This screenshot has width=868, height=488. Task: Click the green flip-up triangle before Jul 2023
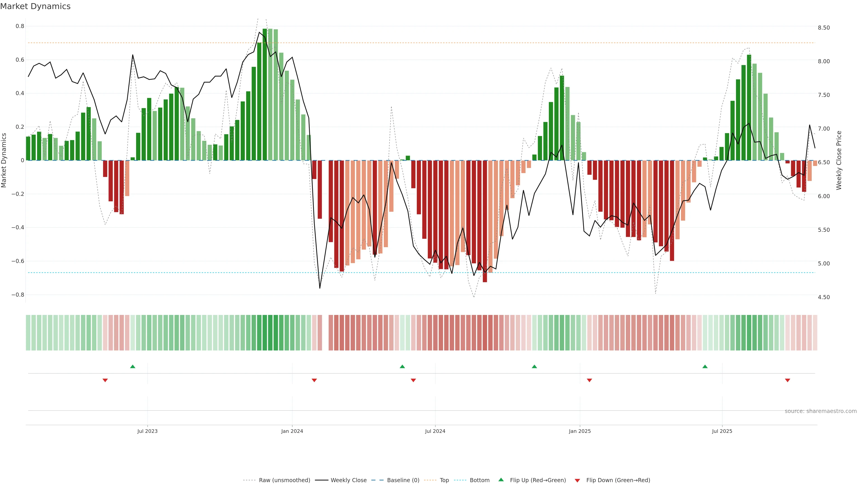133,366
